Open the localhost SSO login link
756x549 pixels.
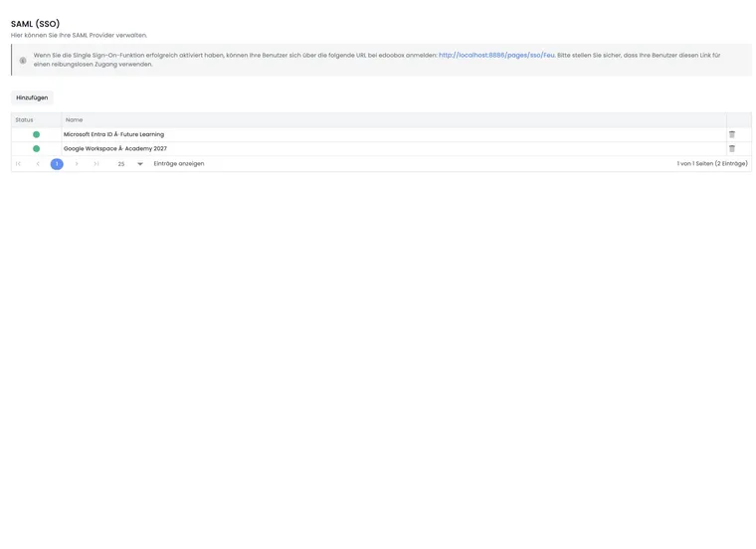click(496, 55)
